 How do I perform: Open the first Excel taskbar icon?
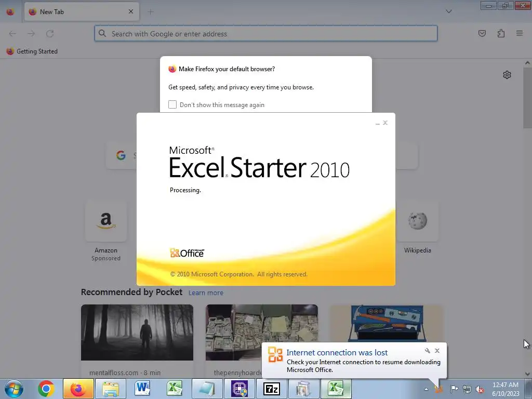click(x=175, y=388)
